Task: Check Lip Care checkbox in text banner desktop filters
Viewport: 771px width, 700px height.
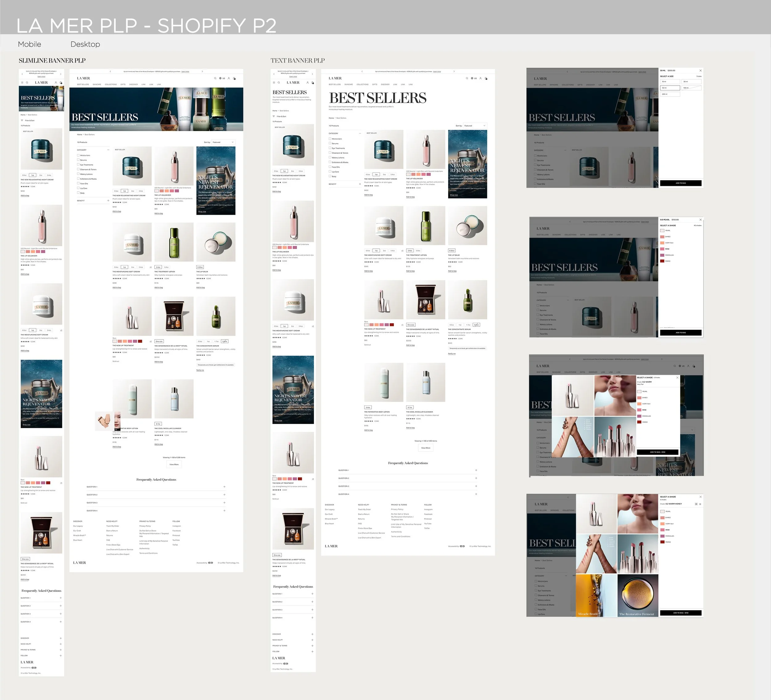Action: pyautogui.click(x=330, y=172)
